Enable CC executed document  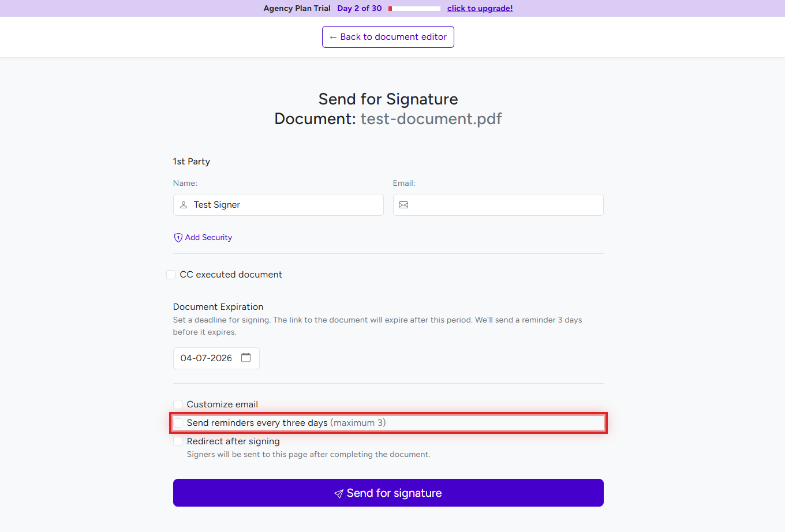pyautogui.click(x=171, y=275)
